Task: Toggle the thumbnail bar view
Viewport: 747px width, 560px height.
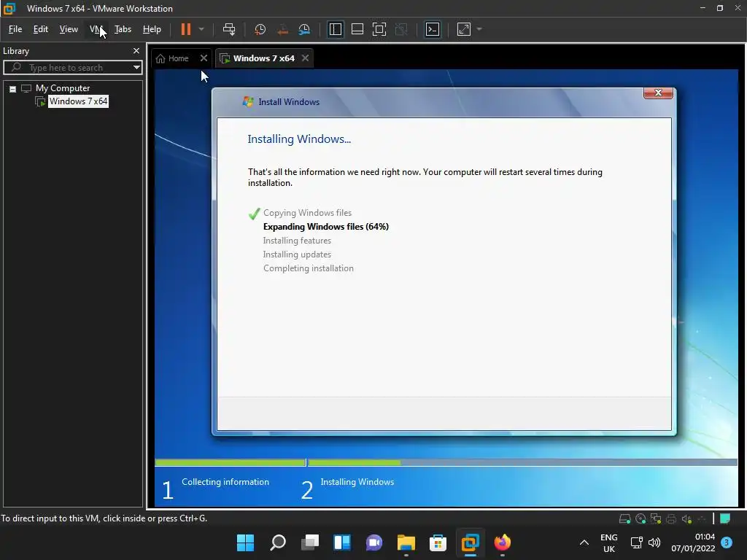Action: coord(357,29)
